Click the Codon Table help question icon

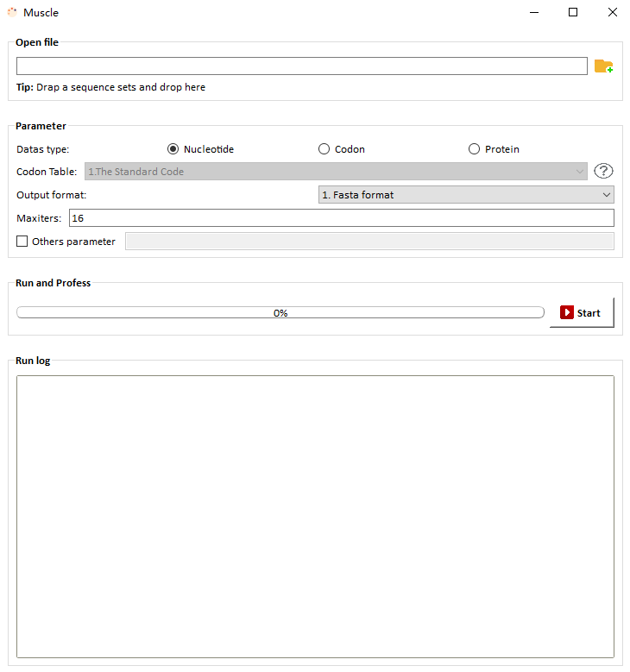[603, 171]
